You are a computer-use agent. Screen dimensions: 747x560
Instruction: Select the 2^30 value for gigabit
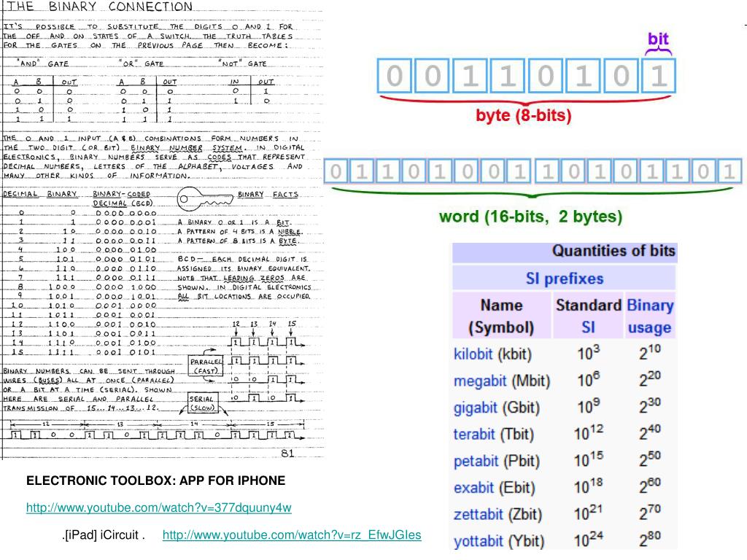(650, 405)
